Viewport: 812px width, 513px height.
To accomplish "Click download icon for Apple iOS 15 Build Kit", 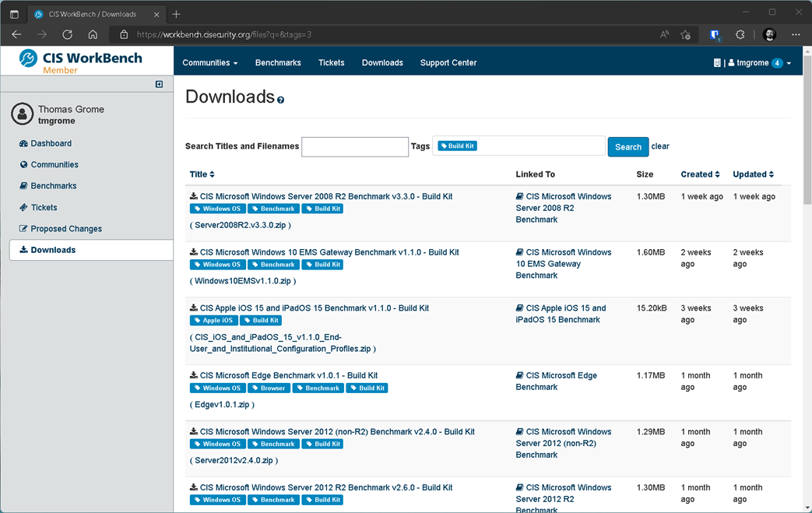I will coord(194,308).
